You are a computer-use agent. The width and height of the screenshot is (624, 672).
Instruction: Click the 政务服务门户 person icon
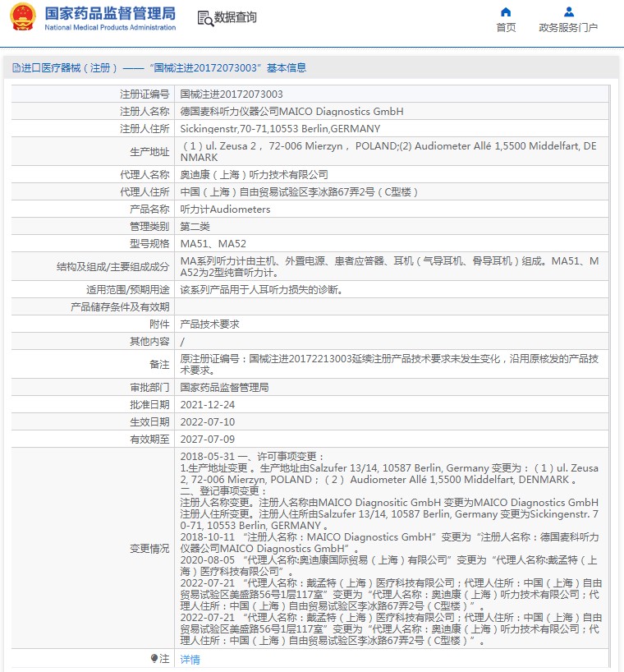coord(568,12)
